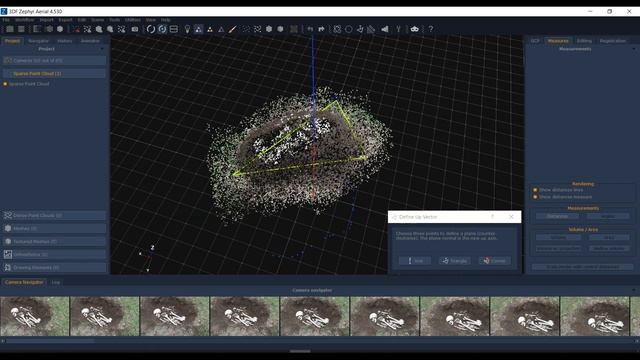
Task: Click the Triangle button in dialog
Action: pos(455,260)
